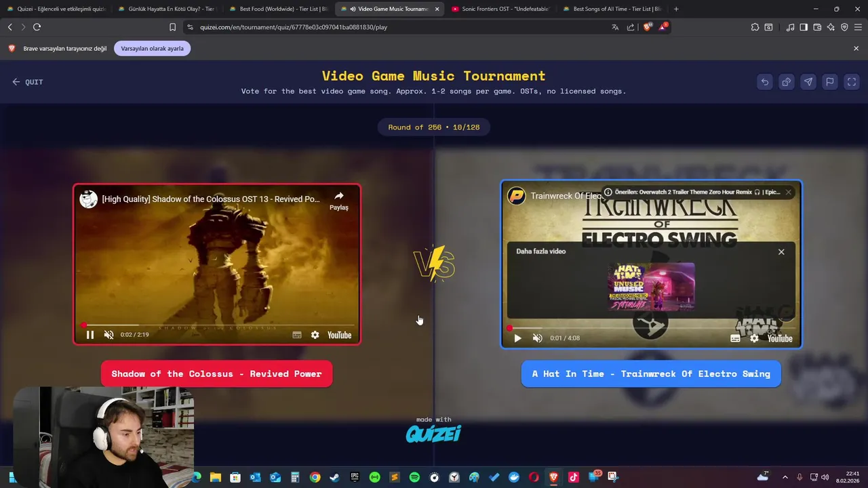This screenshot has width=868, height=488.
Task: Close the Video Game Music Tournament tab
Action: pyautogui.click(x=437, y=9)
